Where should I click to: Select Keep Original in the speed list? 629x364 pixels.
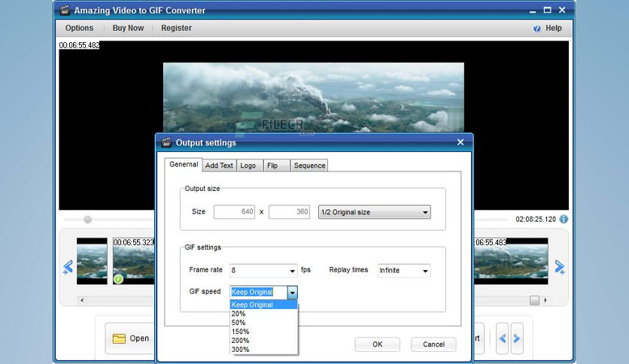[263, 305]
